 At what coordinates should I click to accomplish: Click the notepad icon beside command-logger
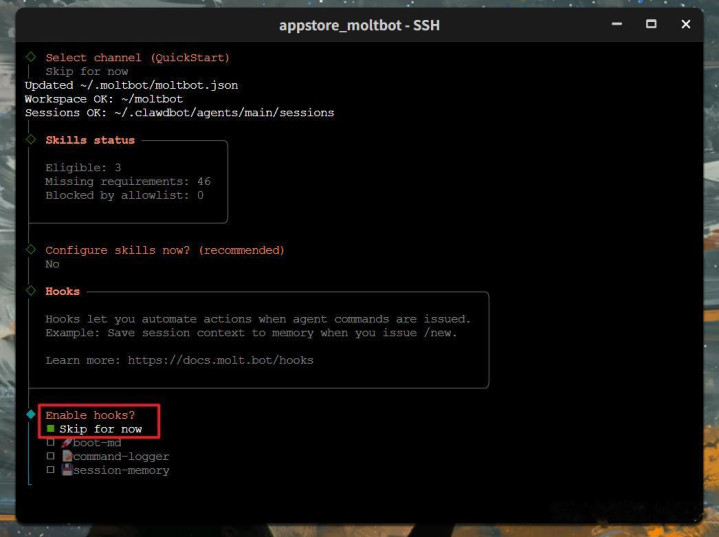[x=66, y=457]
